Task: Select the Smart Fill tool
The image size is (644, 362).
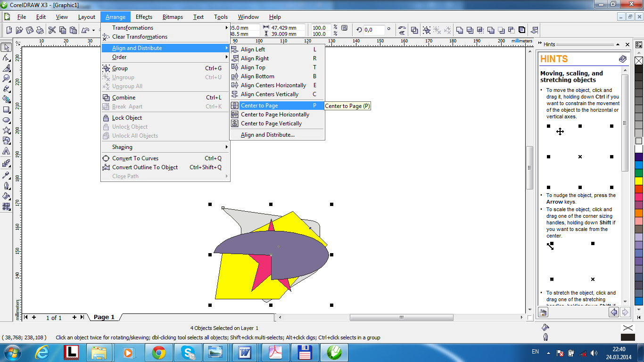Action: coord(6,99)
